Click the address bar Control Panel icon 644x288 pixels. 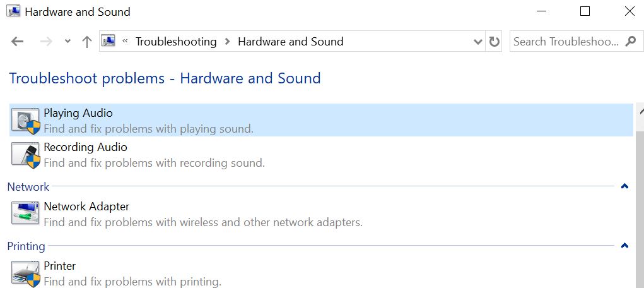(108, 40)
